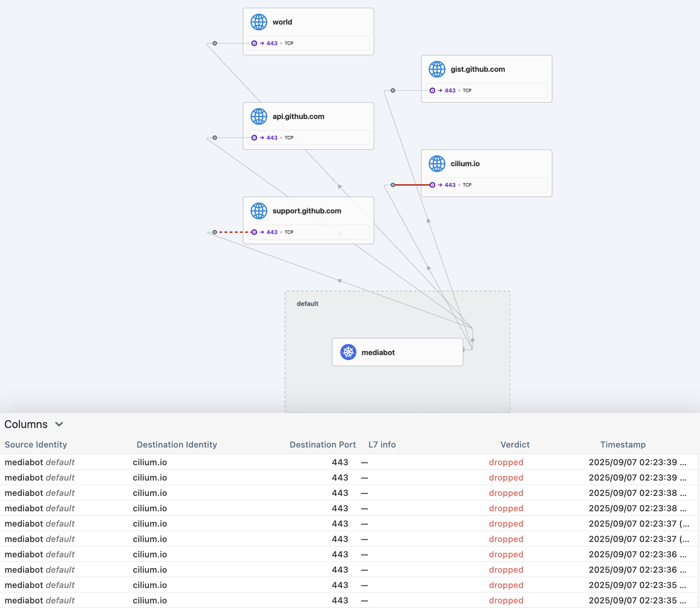
Task: Click the gist.github.com globe icon
Action: tap(437, 69)
